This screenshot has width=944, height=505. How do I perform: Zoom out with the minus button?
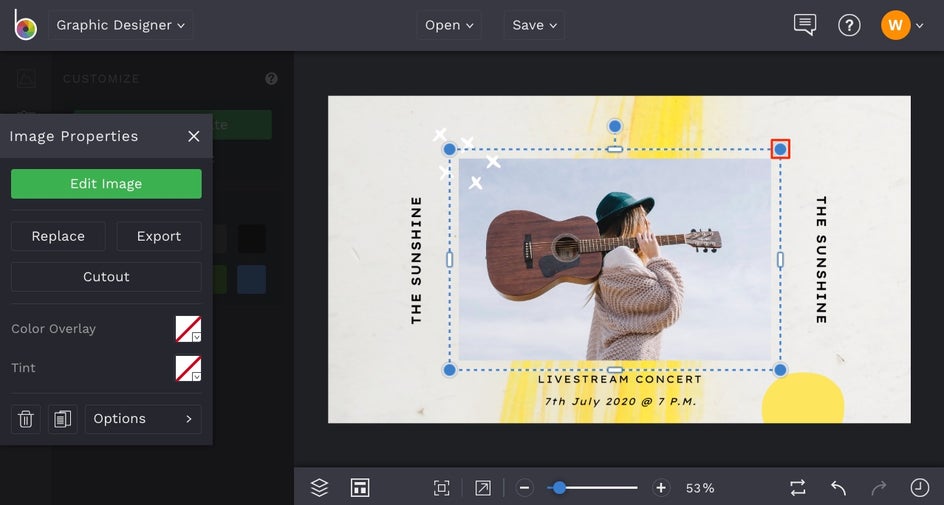pos(524,488)
